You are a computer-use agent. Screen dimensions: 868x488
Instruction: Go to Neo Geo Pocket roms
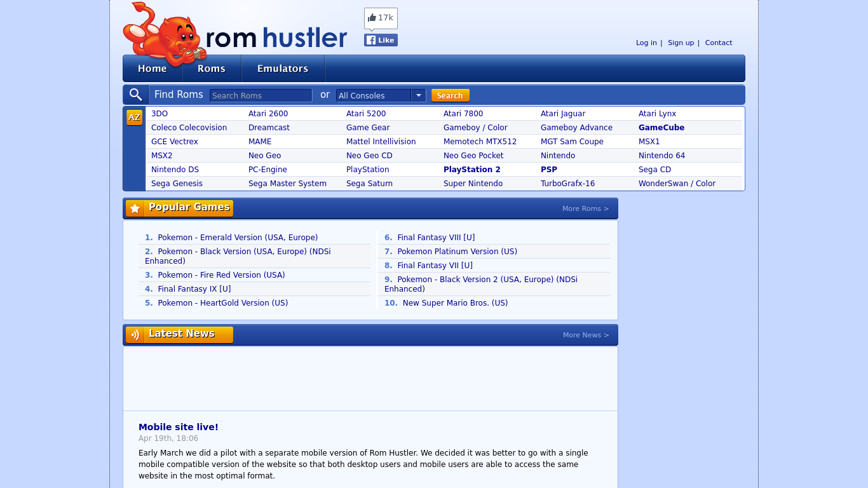pyautogui.click(x=473, y=156)
